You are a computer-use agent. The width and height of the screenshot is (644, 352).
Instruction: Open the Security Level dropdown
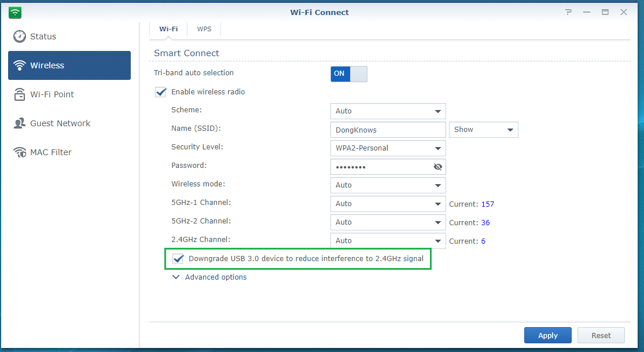pos(388,148)
